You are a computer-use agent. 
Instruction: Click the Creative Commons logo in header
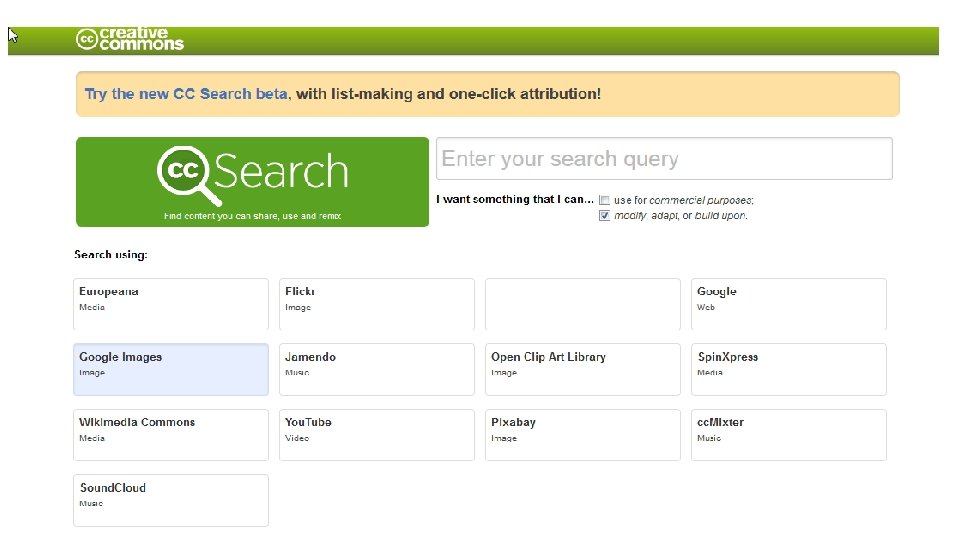pos(130,39)
